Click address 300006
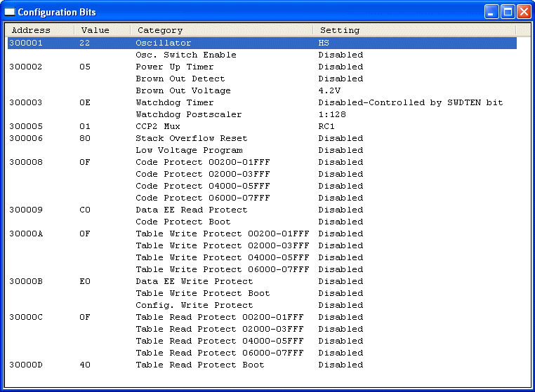 [26, 138]
